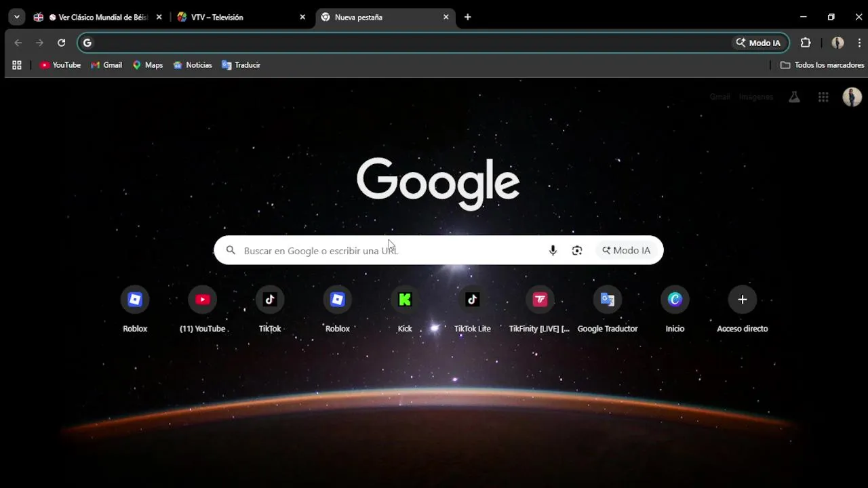The width and height of the screenshot is (868, 488).
Task: Click the Google search box
Action: (x=438, y=250)
